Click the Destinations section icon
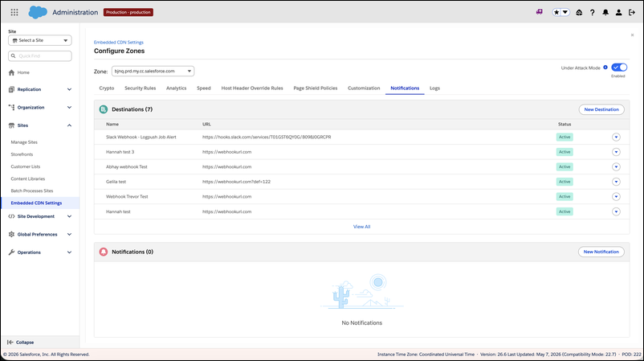Image resolution: width=644 pixels, height=361 pixels. click(104, 109)
